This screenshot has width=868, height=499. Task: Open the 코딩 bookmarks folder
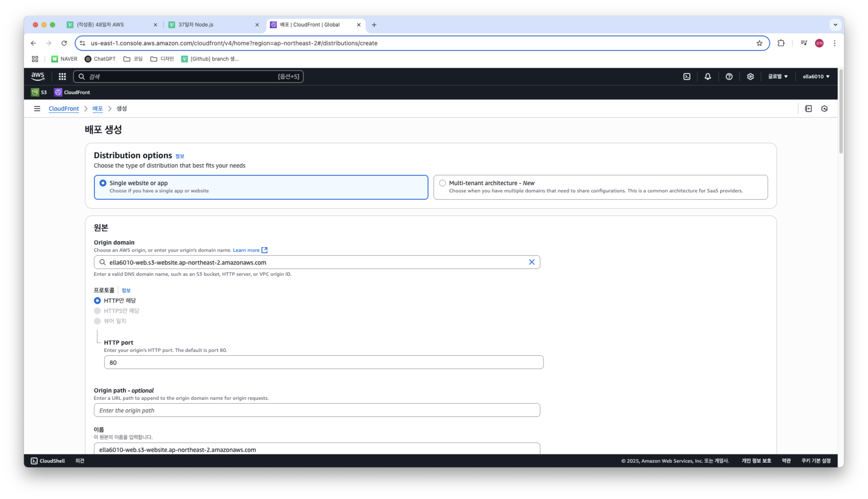coord(133,59)
